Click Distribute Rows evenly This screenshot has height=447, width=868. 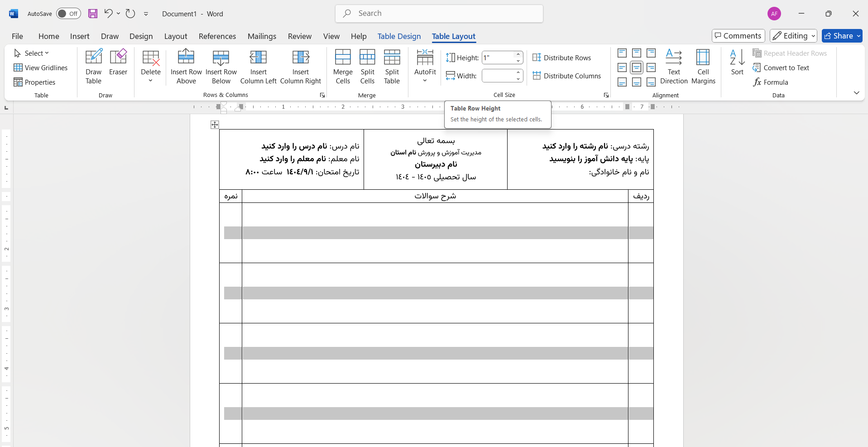[x=561, y=58]
